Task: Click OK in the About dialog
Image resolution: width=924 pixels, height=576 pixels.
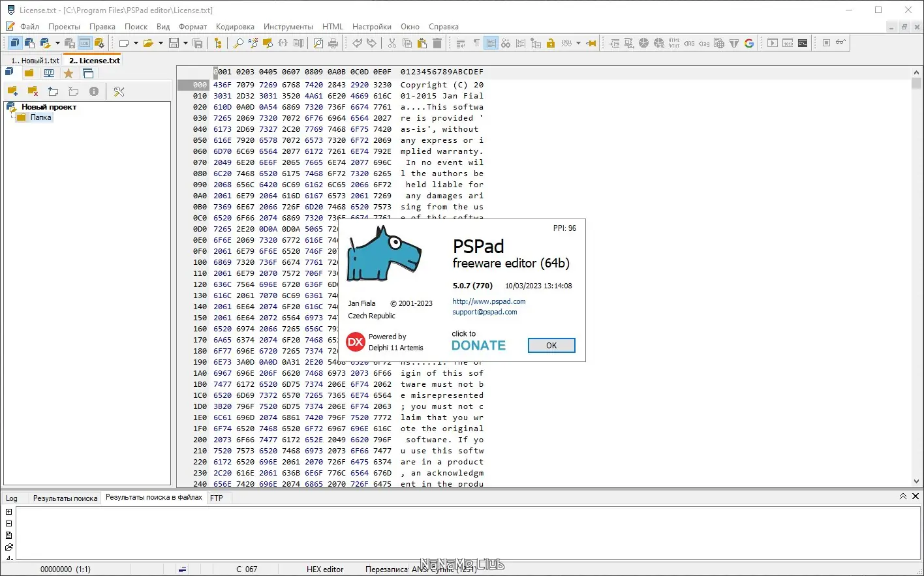Action: (x=551, y=345)
